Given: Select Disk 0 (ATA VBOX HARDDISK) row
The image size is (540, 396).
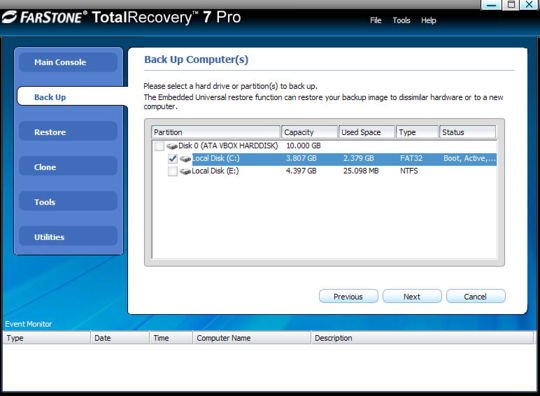Looking at the screenshot, I should pos(324,146).
